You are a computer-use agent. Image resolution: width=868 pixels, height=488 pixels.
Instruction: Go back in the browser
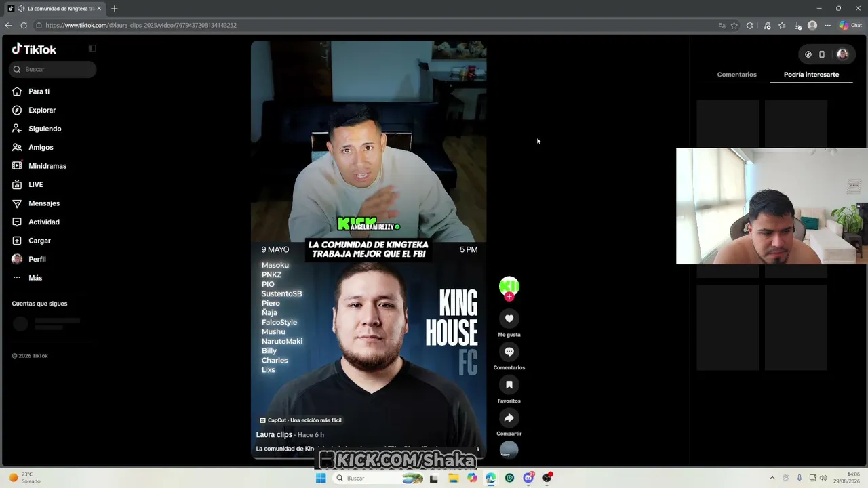click(x=8, y=26)
